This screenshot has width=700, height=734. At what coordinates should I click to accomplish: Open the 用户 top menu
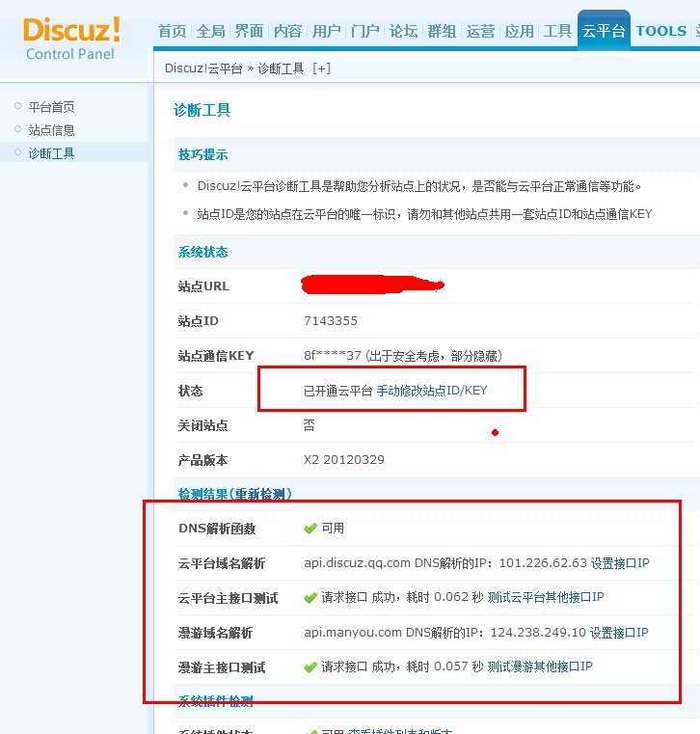[x=327, y=31]
